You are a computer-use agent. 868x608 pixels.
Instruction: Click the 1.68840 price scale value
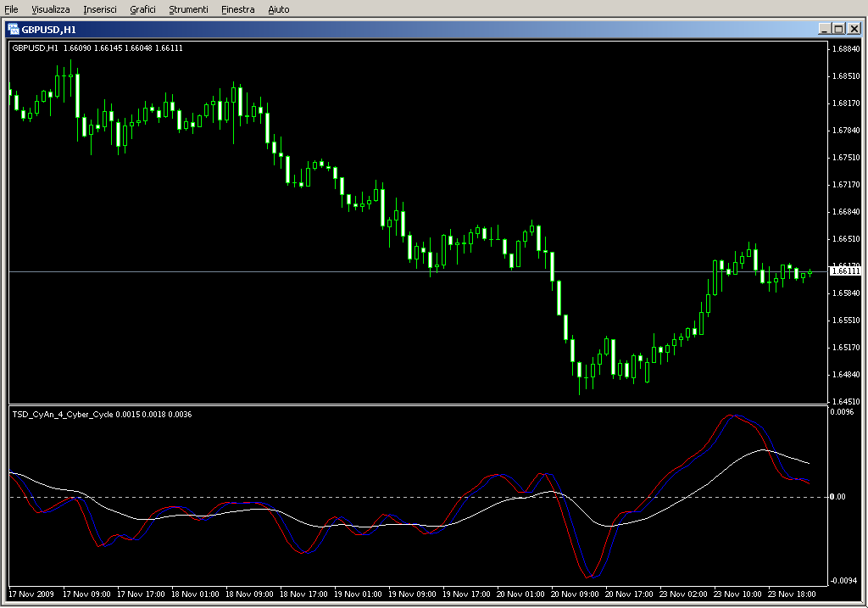tap(846, 48)
